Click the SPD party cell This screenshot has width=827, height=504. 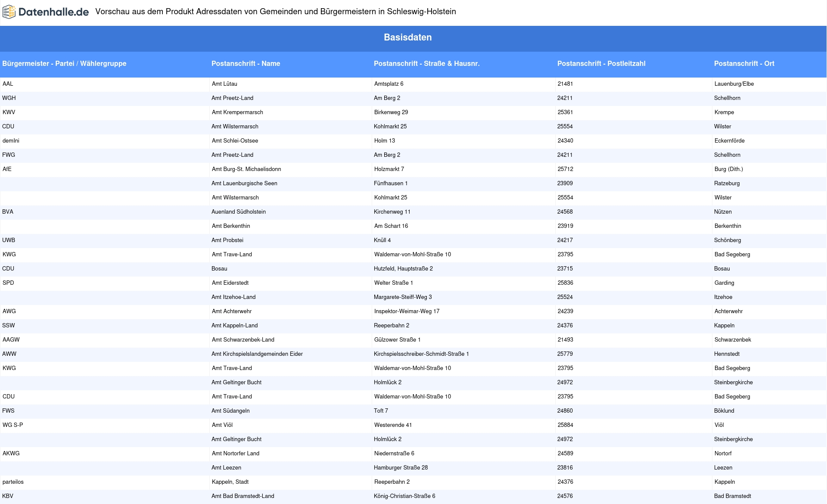8,283
